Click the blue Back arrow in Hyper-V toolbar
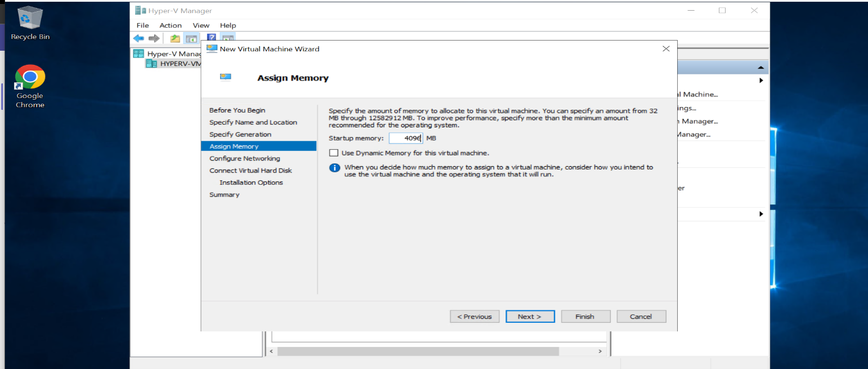 pyautogui.click(x=138, y=38)
